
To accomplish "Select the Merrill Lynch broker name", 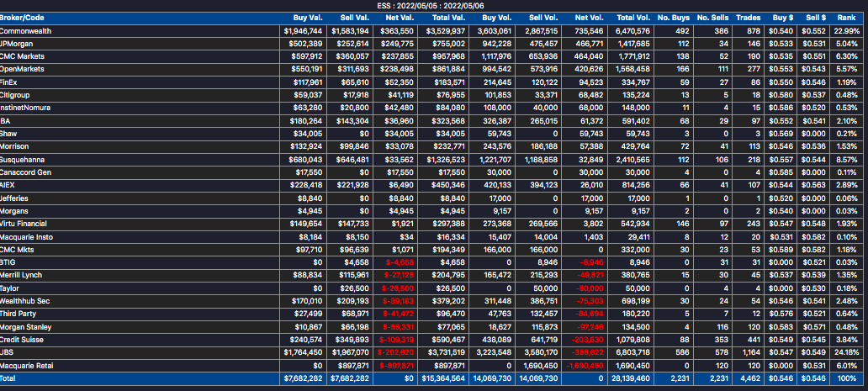I will click(x=21, y=276).
